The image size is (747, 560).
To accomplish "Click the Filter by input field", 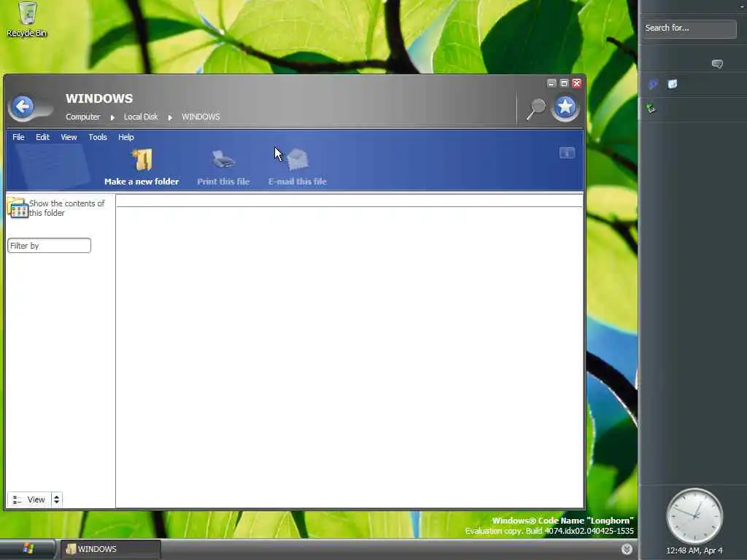I will (x=49, y=246).
